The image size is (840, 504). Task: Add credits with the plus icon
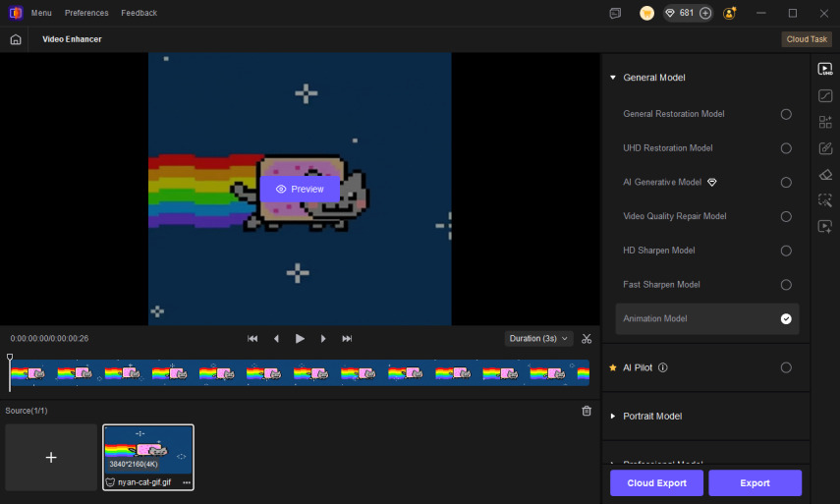pos(705,13)
